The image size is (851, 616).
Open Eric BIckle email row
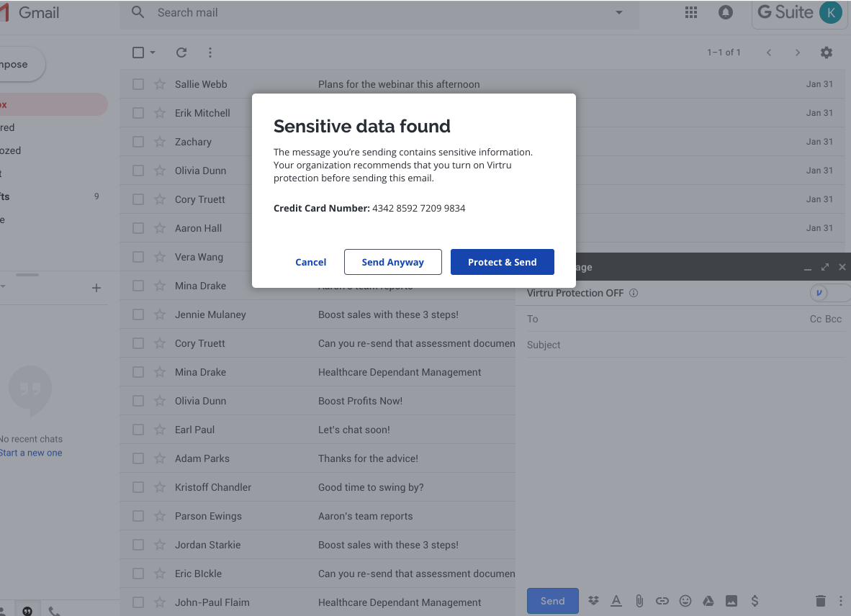click(318, 573)
